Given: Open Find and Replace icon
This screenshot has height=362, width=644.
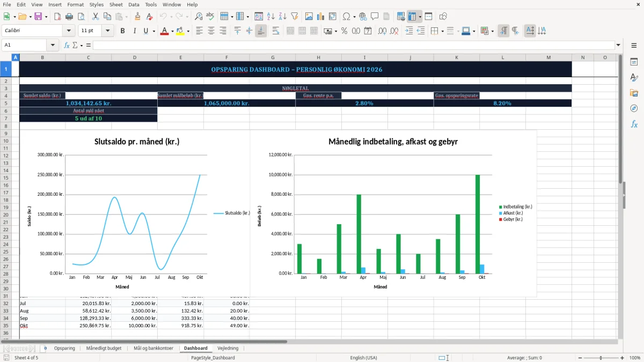Looking at the screenshot, I should tap(199, 16).
